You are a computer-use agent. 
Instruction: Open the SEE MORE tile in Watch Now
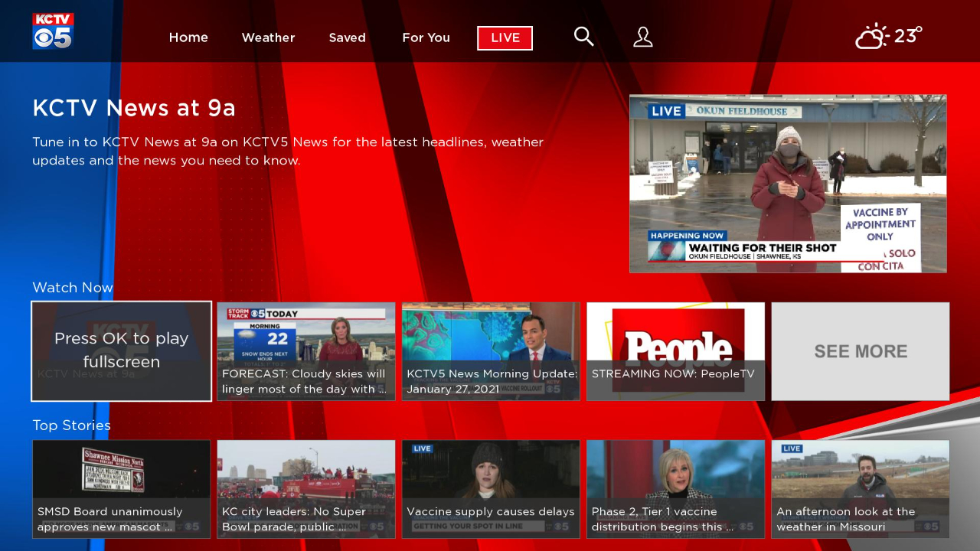[860, 350]
